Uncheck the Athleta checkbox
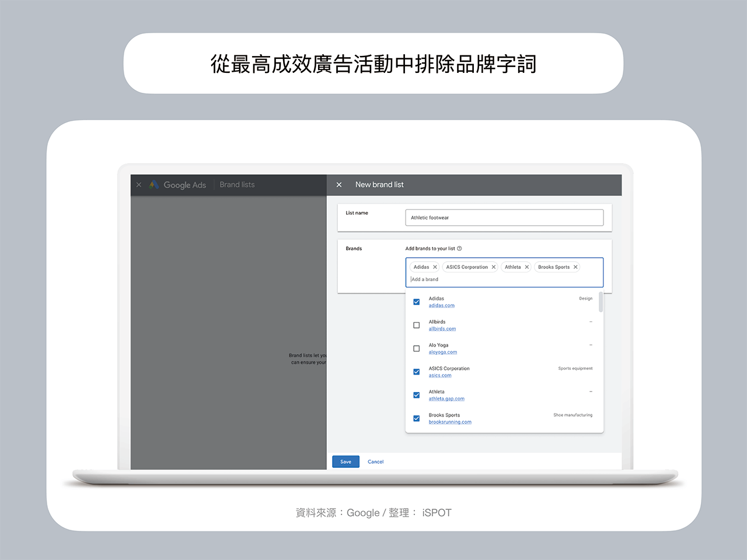 pos(417,395)
